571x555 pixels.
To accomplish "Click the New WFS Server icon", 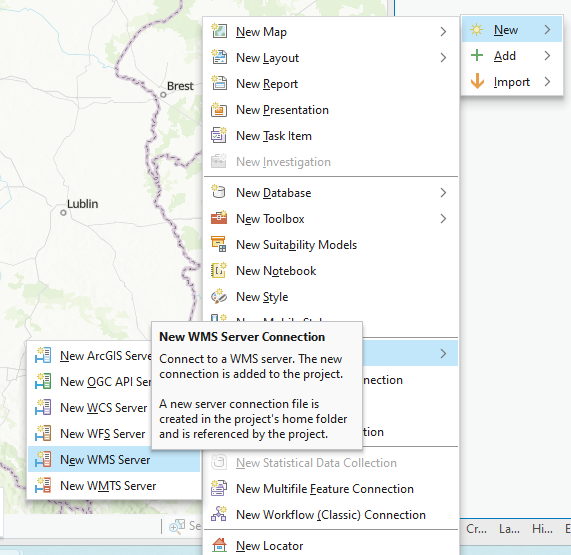I will pyautogui.click(x=43, y=433).
